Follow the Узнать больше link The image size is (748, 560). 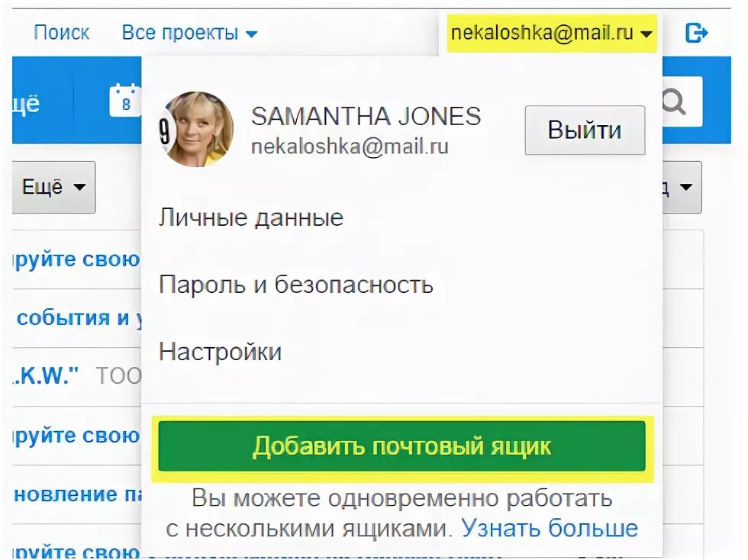point(550,528)
